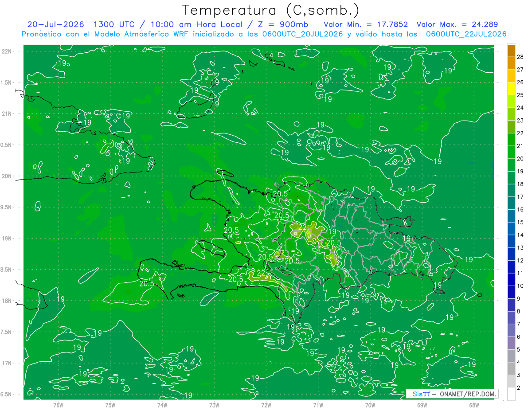Click the number 28 on the color scale

click(x=520, y=56)
